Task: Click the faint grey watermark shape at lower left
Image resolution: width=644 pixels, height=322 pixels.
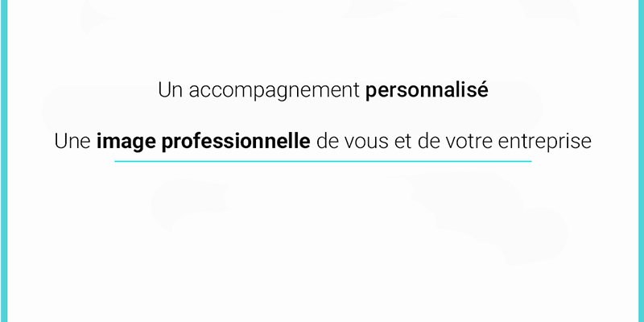Action: [x=189, y=204]
